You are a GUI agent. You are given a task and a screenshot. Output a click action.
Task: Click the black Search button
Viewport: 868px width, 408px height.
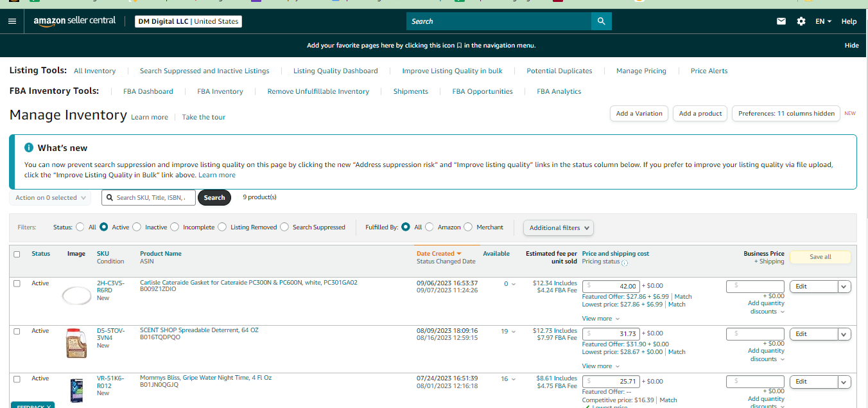[214, 198]
